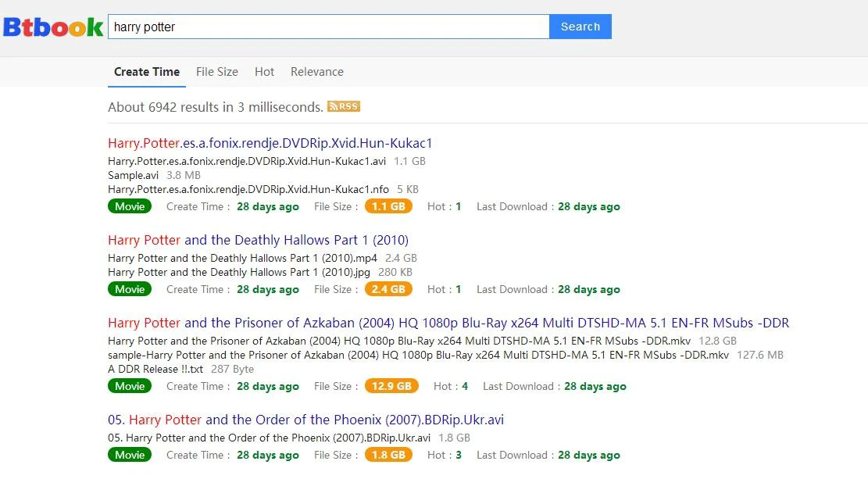Click Movie tag on Prisoner of Azkaban result

tap(130, 386)
